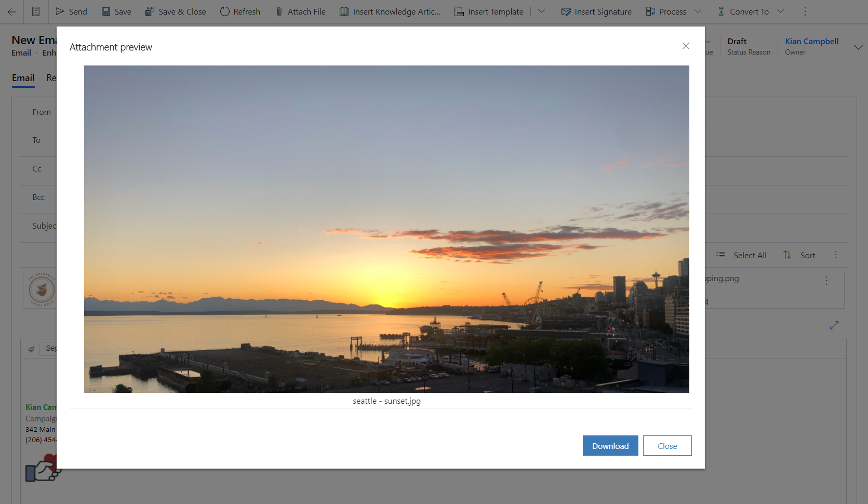Expand the Convert To dropdown
Image resolution: width=868 pixels, height=504 pixels.
click(780, 11)
